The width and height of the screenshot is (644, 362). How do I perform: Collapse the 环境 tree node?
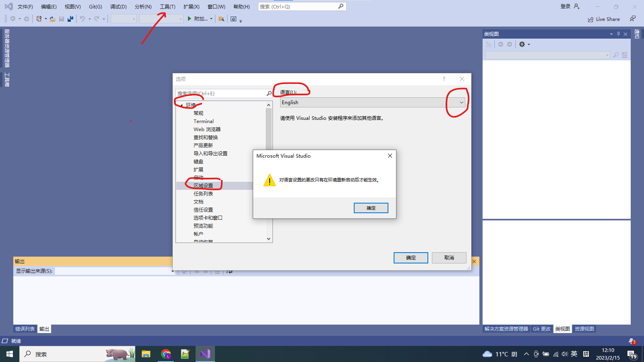coord(182,105)
